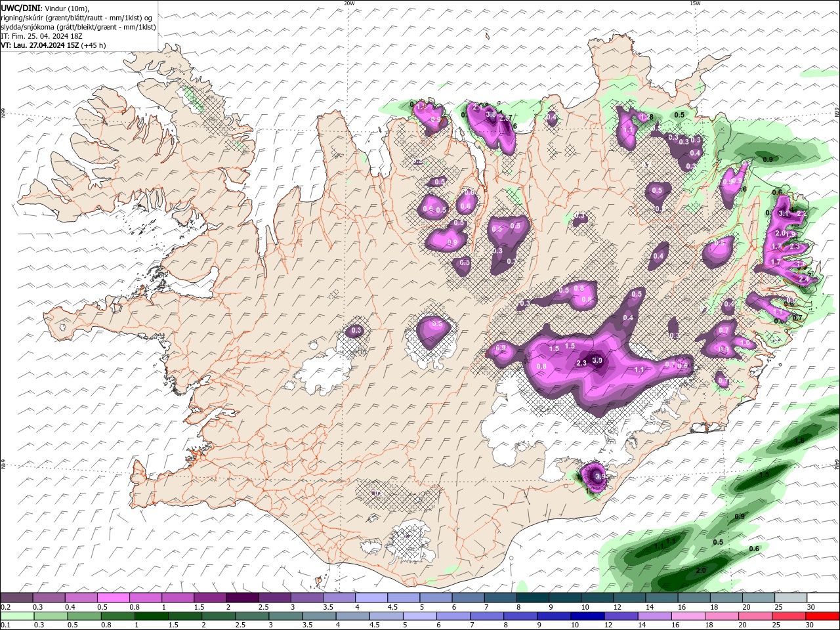Click the 15W longitude label
840x630 pixels.
(x=695, y=3)
